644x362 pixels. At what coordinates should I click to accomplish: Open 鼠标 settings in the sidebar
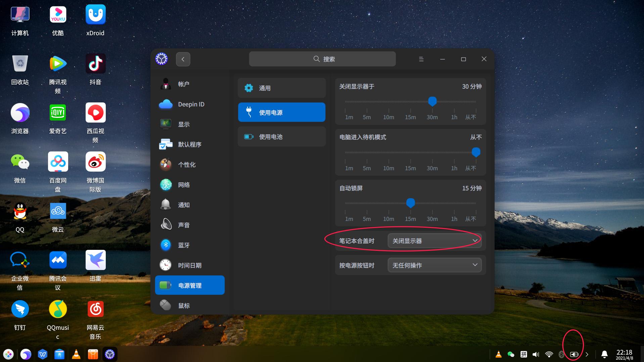[x=190, y=306]
